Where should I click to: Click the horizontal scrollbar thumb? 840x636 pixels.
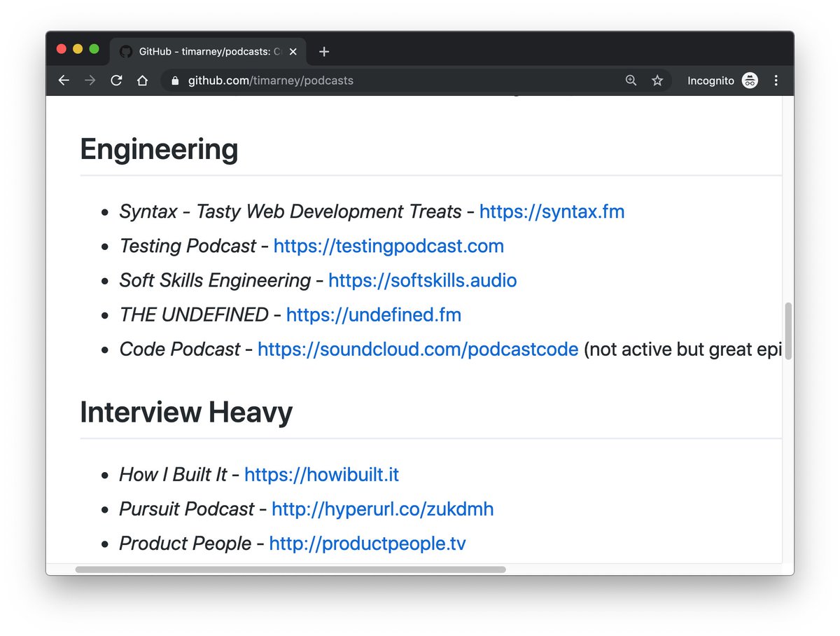click(x=290, y=569)
